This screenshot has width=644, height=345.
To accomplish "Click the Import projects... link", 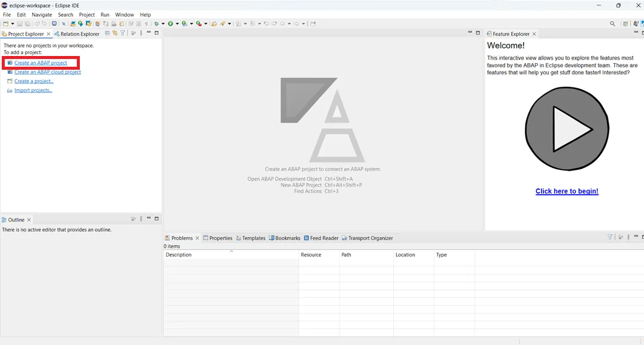I will point(33,91).
